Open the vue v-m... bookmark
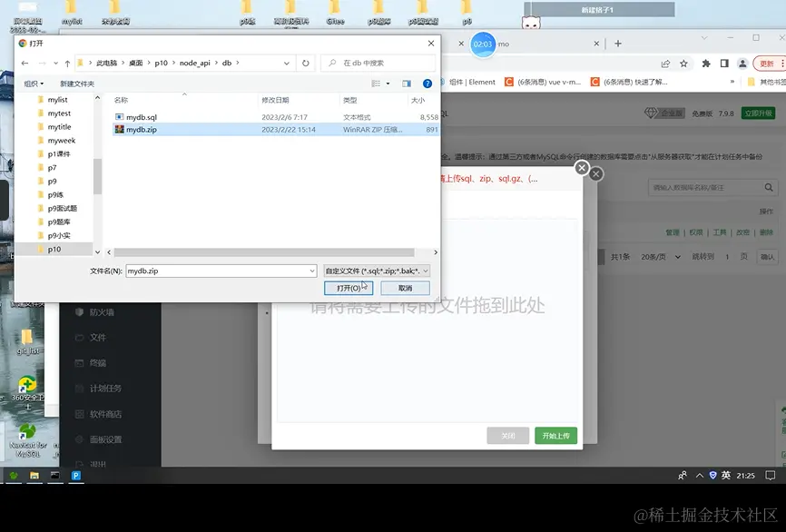786x532 pixels. (543, 82)
